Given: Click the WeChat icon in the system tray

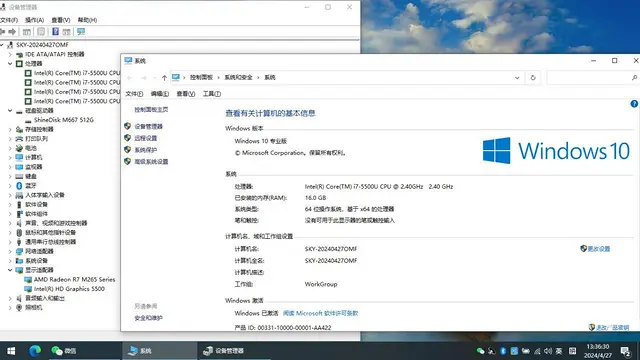Looking at the screenshot, I should coord(480,351).
